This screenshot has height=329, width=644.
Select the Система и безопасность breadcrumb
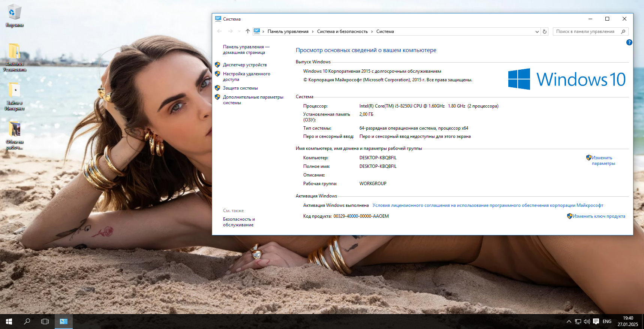click(342, 31)
